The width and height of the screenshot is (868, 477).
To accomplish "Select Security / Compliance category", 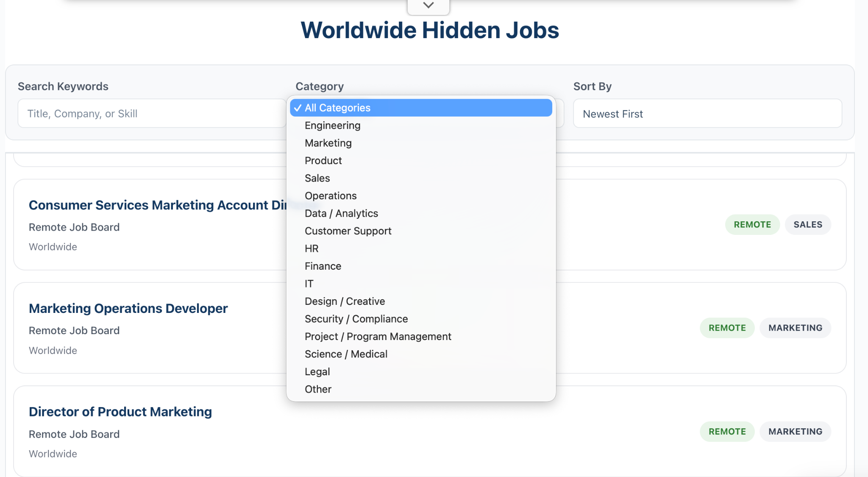I will 421,319.
